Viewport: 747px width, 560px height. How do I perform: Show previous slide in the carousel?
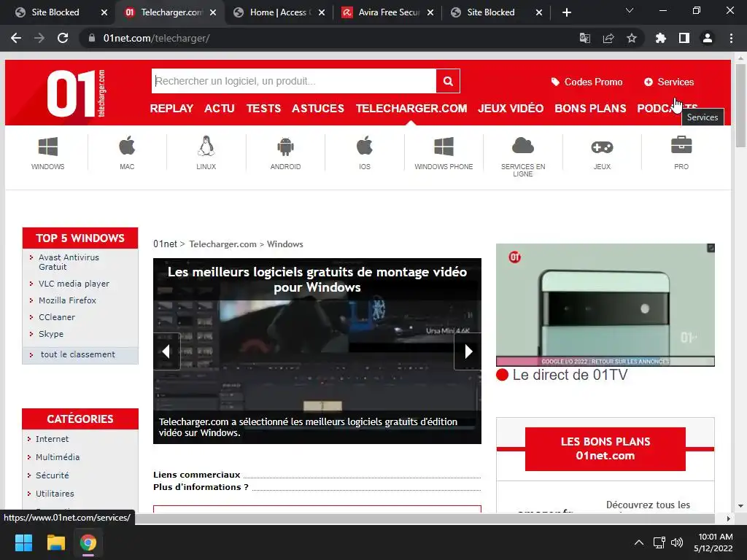[x=166, y=351]
